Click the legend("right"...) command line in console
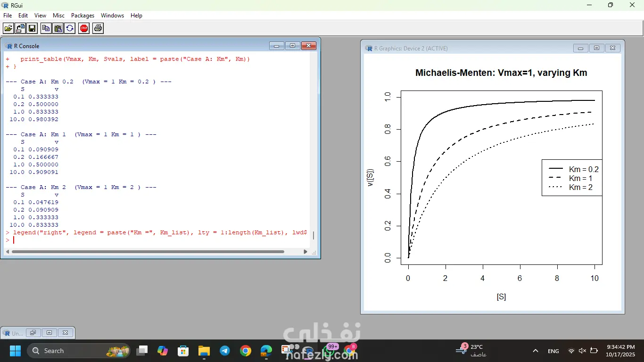The width and height of the screenshot is (644, 362). point(157,232)
